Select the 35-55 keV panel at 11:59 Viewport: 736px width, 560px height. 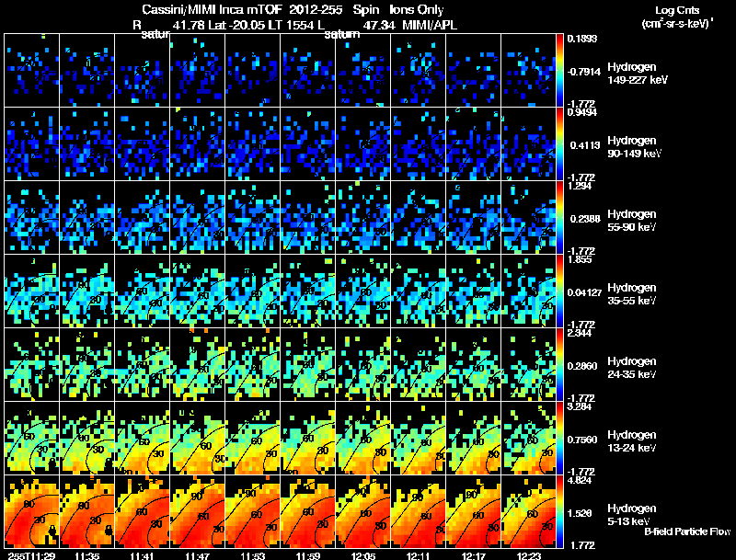308,291
